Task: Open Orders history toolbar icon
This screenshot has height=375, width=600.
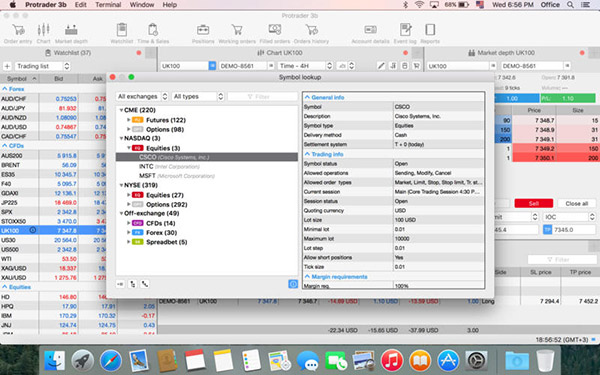Action: pos(311,33)
